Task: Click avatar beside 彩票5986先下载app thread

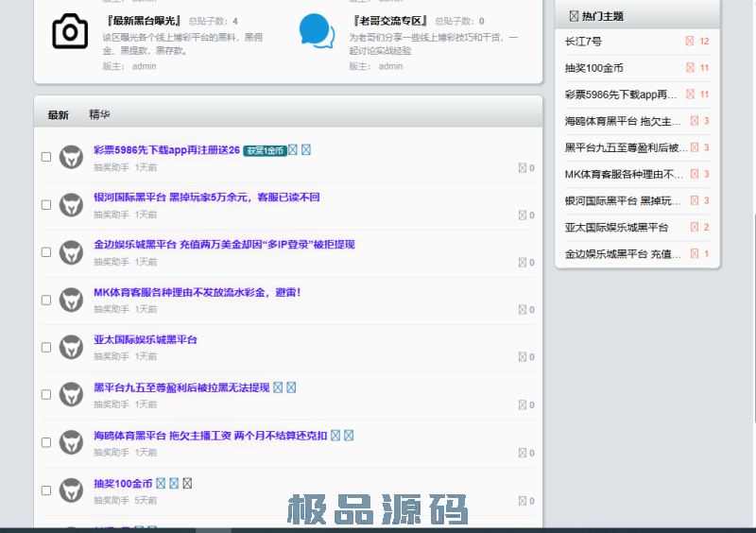Action: tap(72, 157)
